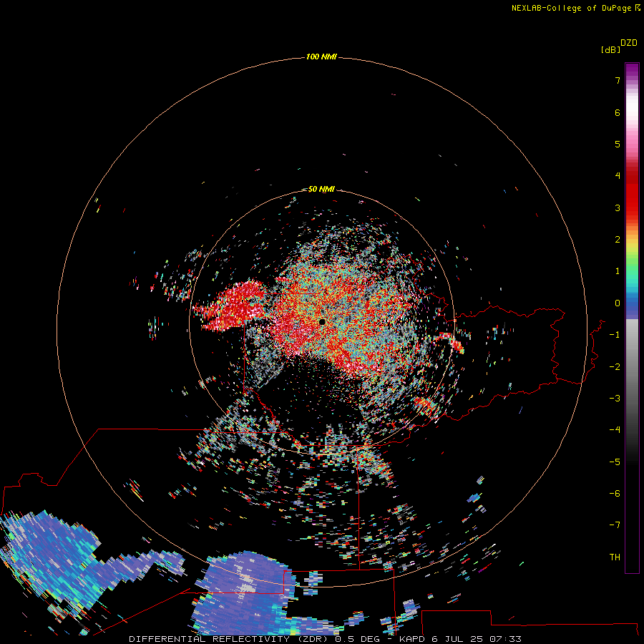Click the -2 value on the dB scale
644x644 pixels.
pyautogui.click(x=615, y=367)
